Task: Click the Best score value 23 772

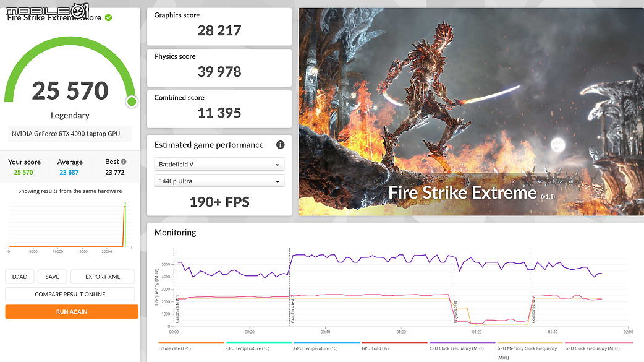Action: [114, 173]
